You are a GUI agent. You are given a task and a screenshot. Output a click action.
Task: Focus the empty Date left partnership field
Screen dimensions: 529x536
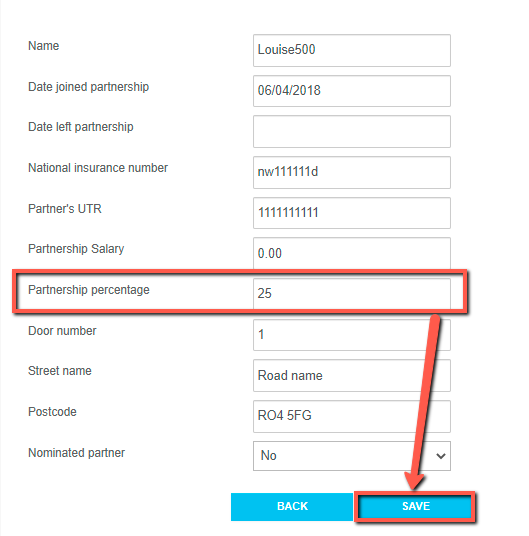(x=352, y=132)
